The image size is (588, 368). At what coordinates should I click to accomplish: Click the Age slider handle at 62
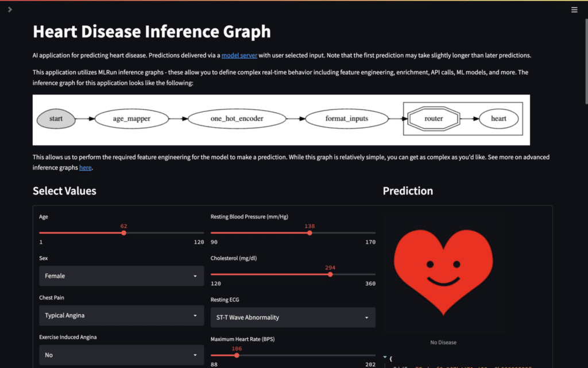[x=124, y=233]
